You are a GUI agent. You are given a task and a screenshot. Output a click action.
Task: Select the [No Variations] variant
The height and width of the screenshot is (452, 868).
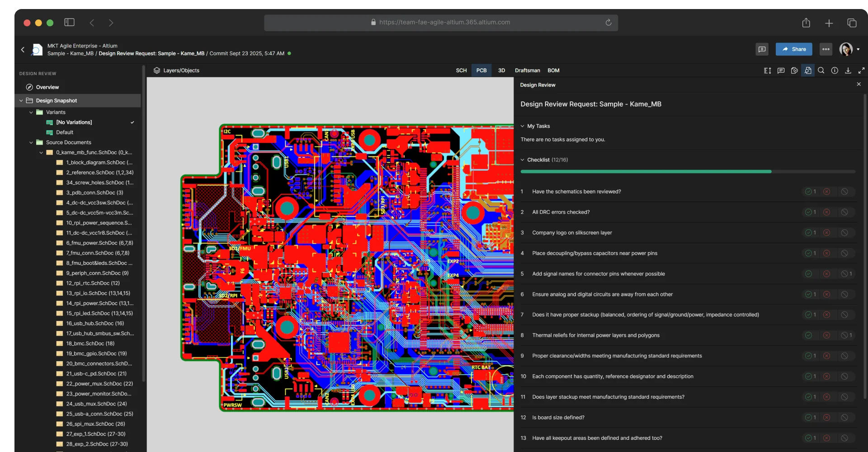tap(74, 122)
